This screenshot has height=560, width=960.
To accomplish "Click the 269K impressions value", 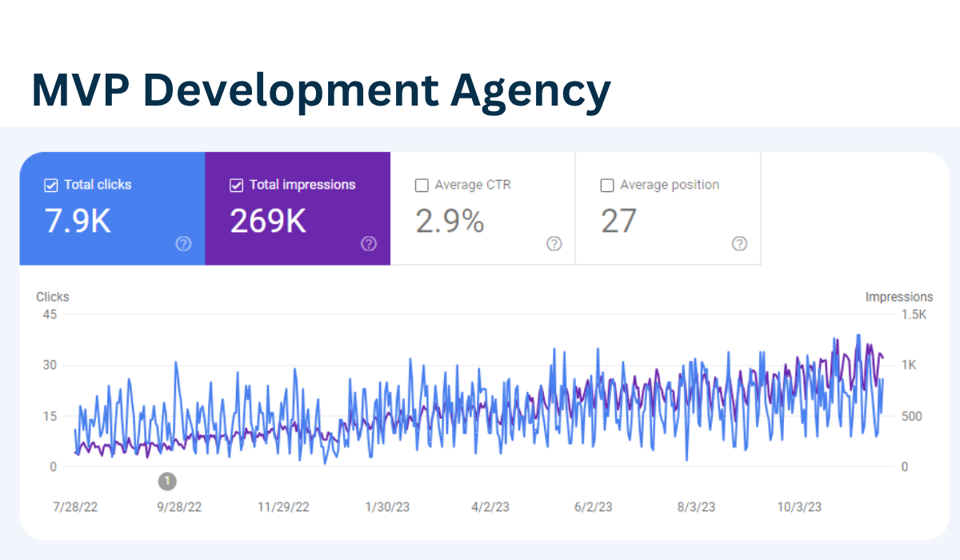I will [x=266, y=220].
